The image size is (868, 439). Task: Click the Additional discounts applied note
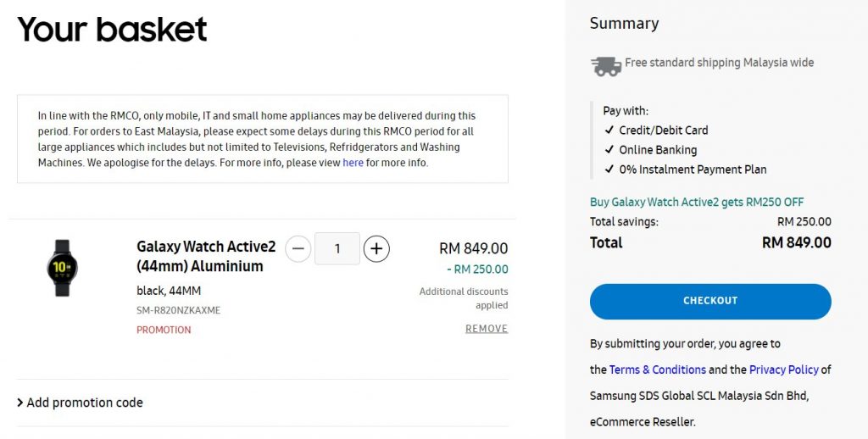coord(464,297)
